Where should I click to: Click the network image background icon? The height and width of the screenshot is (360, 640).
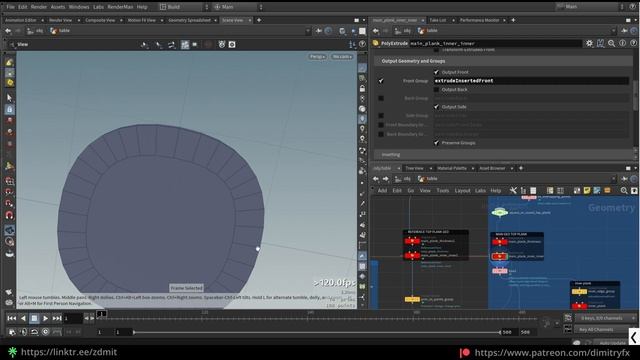tap(597, 191)
